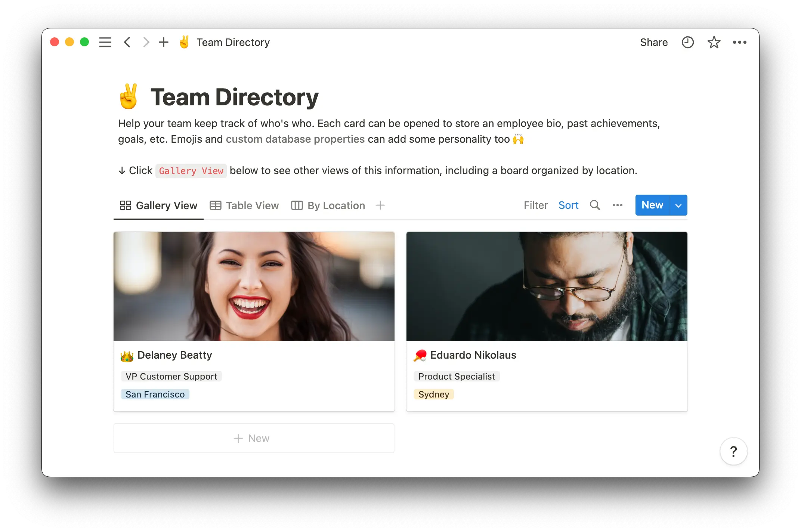This screenshot has width=801, height=532.
Task: Open database search with the magnifier icon
Action: [x=595, y=205]
